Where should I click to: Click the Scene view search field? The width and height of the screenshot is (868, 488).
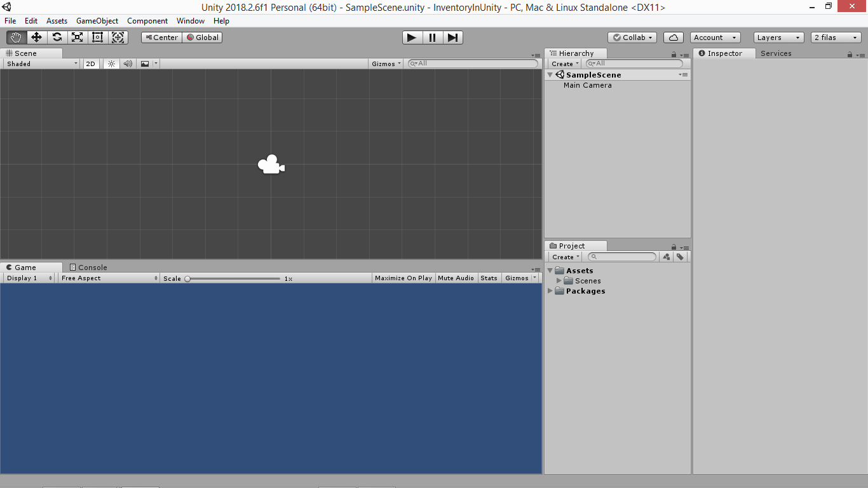[x=473, y=64]
